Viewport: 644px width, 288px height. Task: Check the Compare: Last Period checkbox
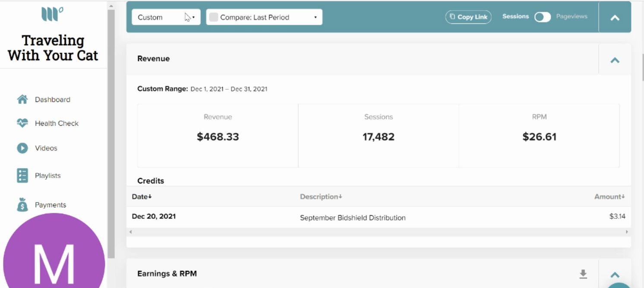pyautogui.click(x=213, y=17)
